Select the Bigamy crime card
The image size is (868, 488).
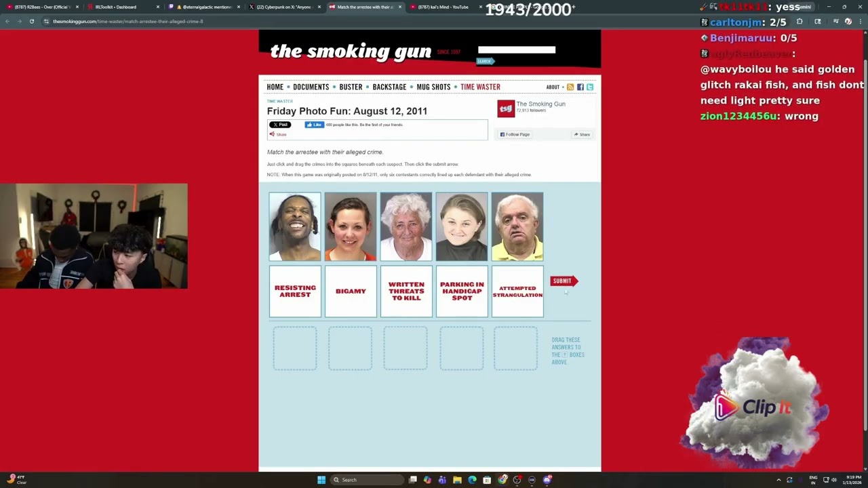pos(351,291)
